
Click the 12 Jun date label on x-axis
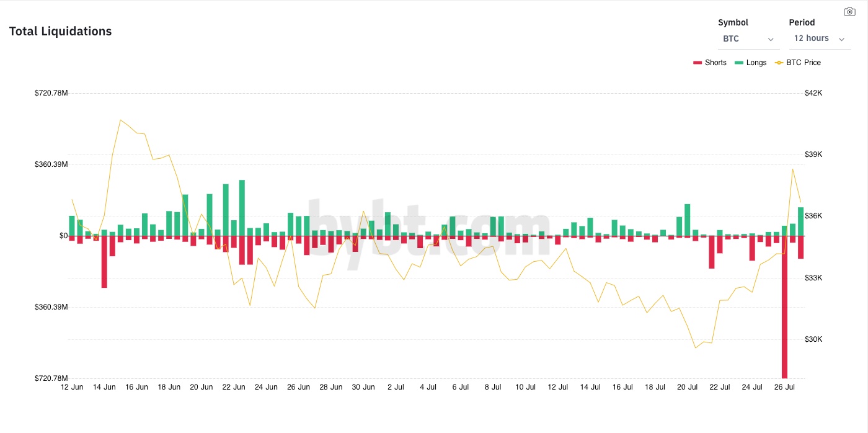click(72, 386)
